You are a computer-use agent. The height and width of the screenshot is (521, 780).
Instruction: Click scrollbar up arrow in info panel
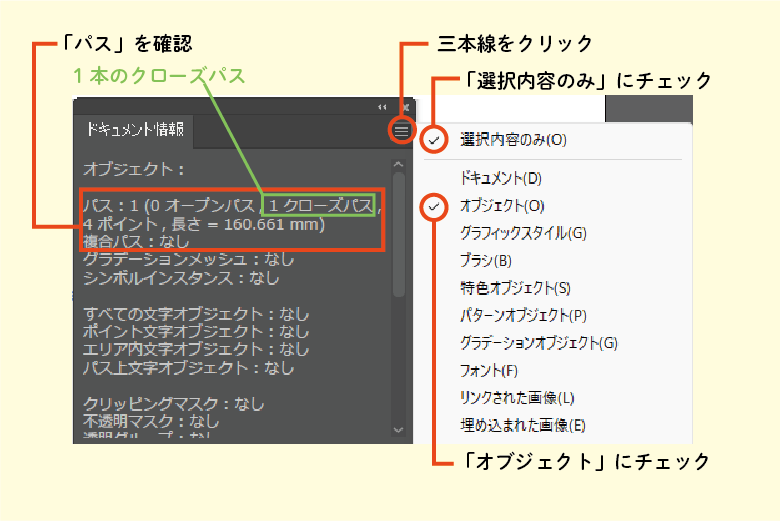tap(398, 164)
